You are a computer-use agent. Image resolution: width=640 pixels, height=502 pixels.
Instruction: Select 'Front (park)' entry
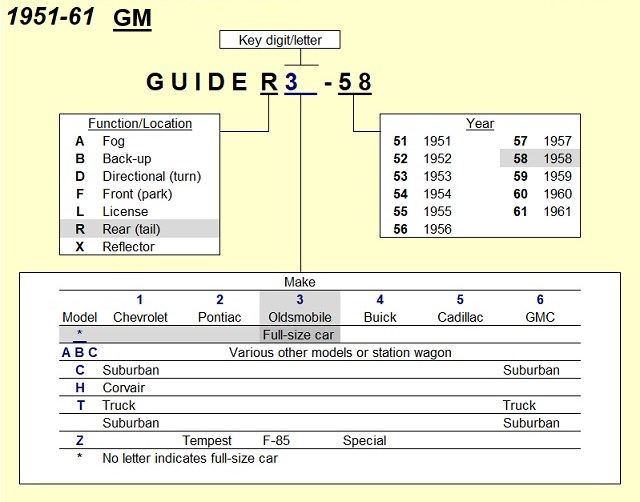tap(138, 194)
